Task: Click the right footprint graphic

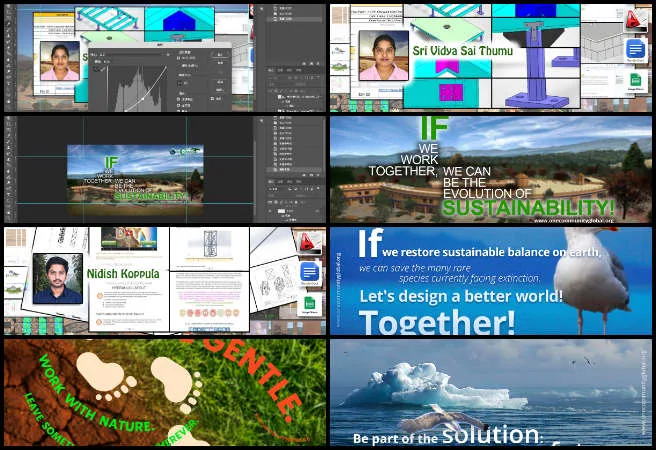Action: click(x=177, y=385)
